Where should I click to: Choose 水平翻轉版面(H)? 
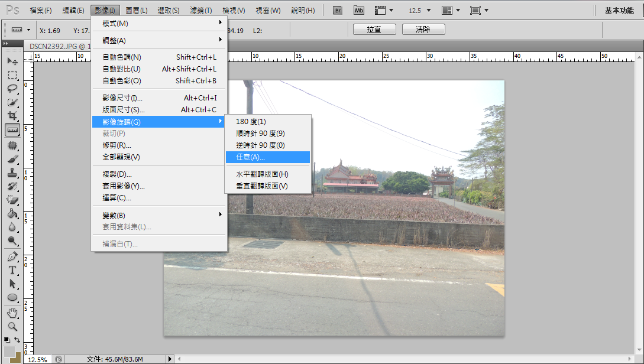(268, 174)
